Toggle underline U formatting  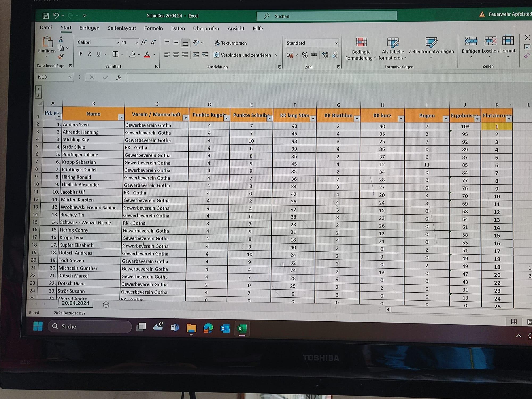coord(99,54)
